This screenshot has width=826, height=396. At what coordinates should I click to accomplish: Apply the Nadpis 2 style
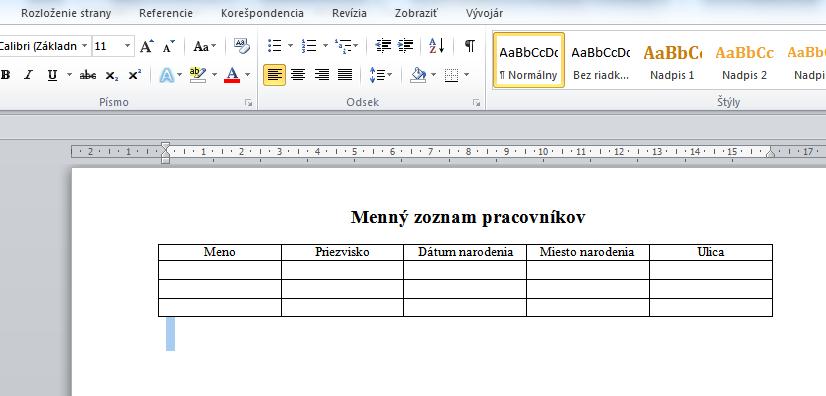(x=744, y=60)
